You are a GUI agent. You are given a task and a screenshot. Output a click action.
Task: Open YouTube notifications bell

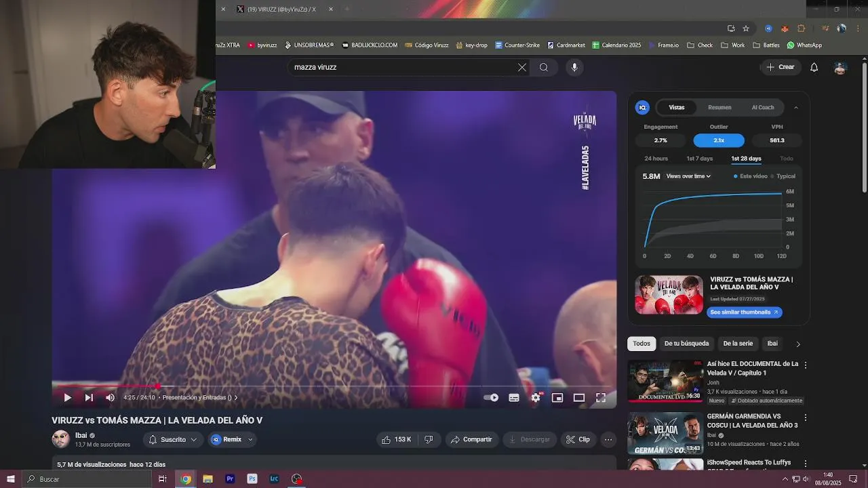(814, 67)
